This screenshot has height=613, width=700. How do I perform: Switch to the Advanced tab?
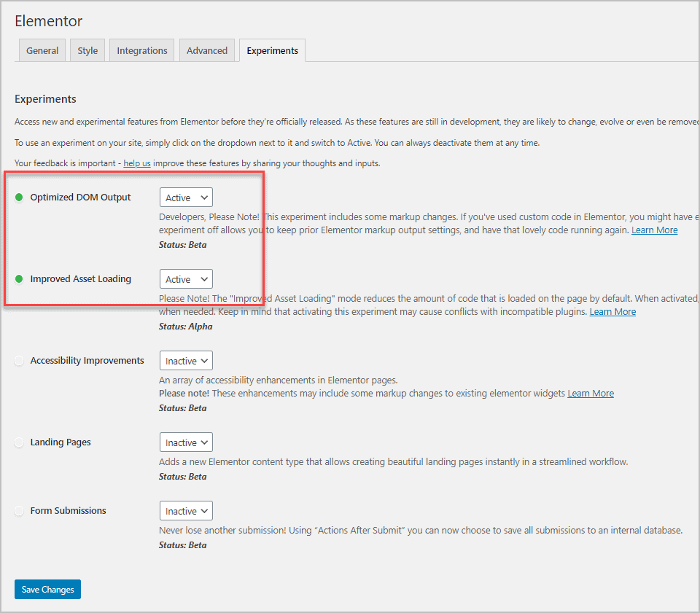tap(206, 50)
